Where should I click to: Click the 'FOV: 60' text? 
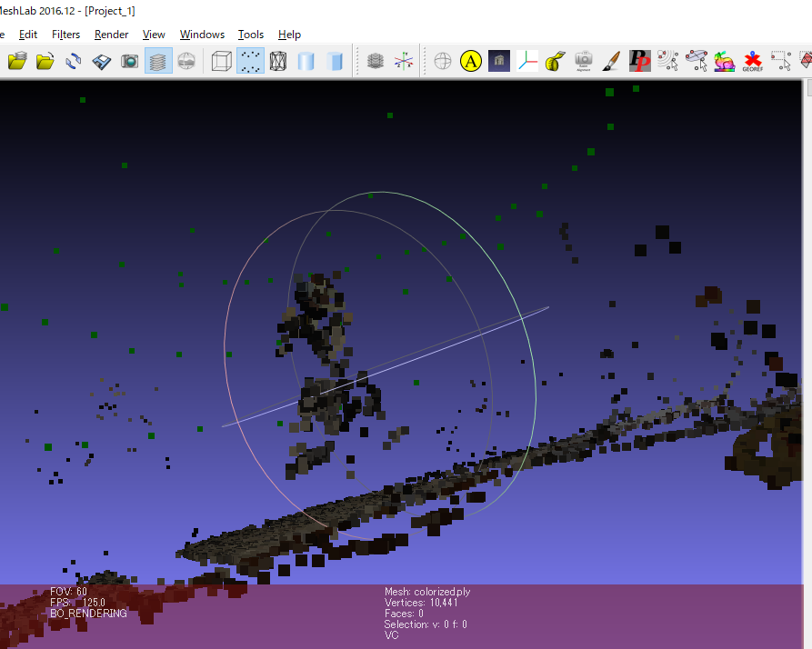pyautogui.click(x=68, y=592)
